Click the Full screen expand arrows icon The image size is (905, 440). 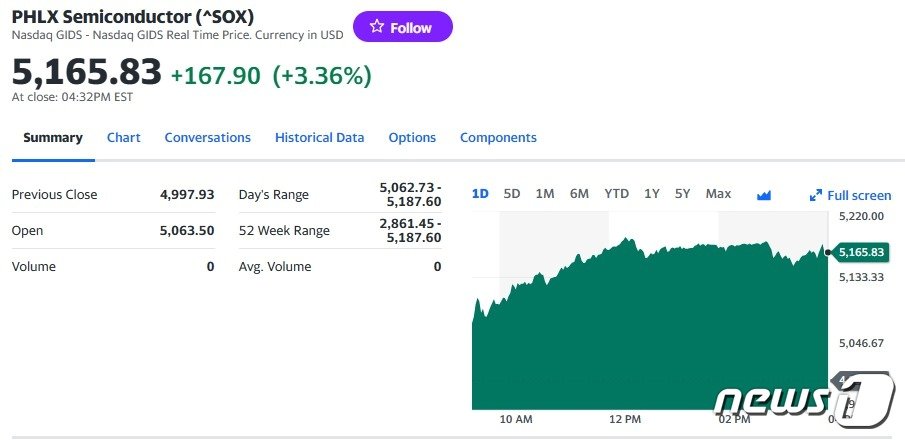tap(815, 196)
